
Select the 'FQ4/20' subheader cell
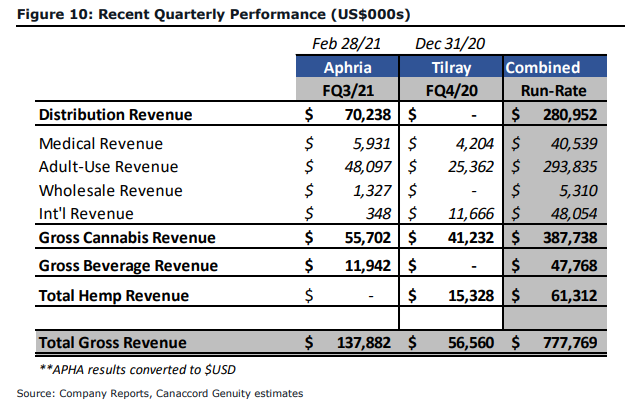point(452,90)
